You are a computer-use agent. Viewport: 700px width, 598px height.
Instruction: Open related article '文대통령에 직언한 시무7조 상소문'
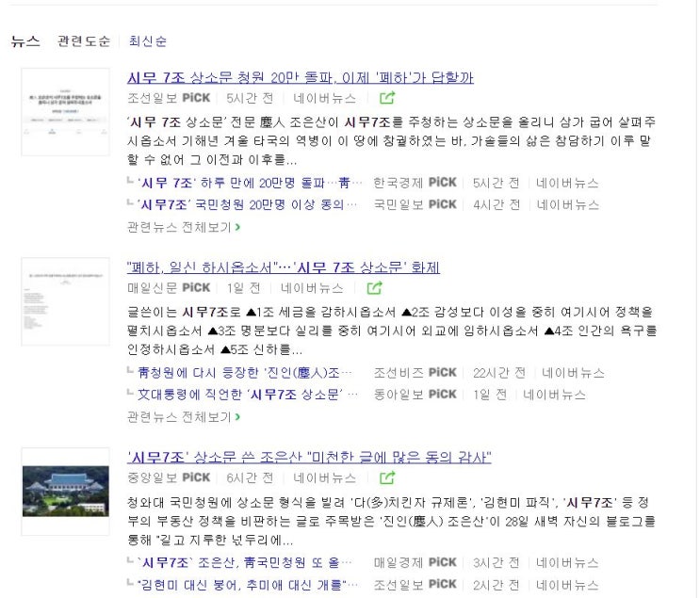pyautogui.click(x=248, y=395)
